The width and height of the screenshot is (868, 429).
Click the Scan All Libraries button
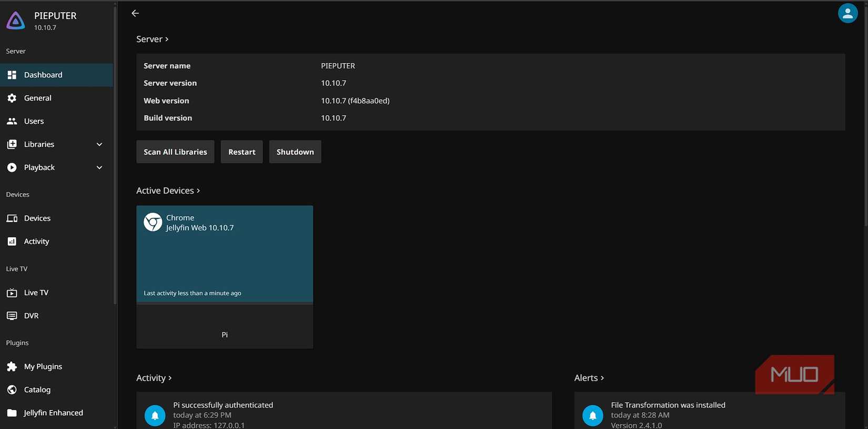(x=175, y=152)
